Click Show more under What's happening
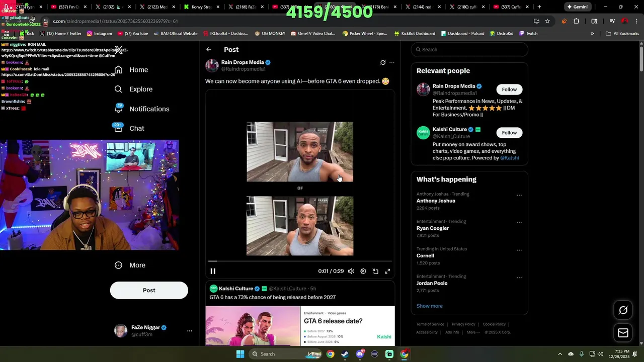The image size is (644, 362). (430, 306)
